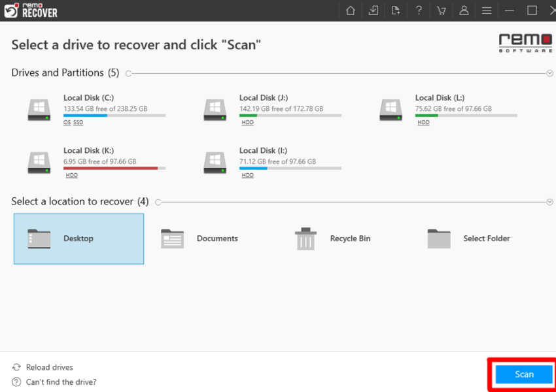Open the purchase cart

click(x=442, y=10)
